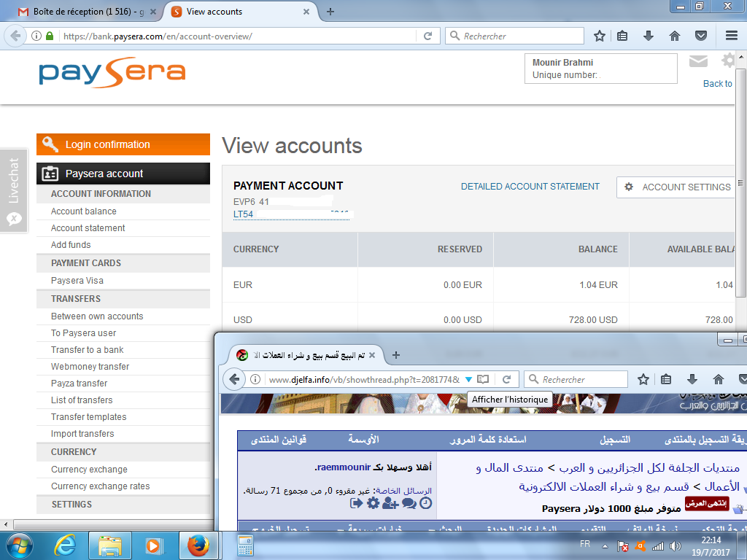Bookmark the djelfa.info page with the star
This screenshot has height=560, width=747.
[x=643, y=379]
